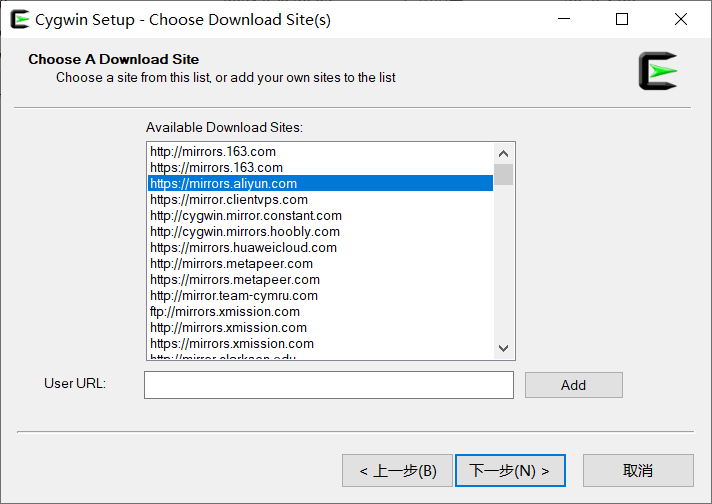Click the scroll up arrow of site list
Image resolution: width=712 pixels, height=504 pixels.
point(503,153)
